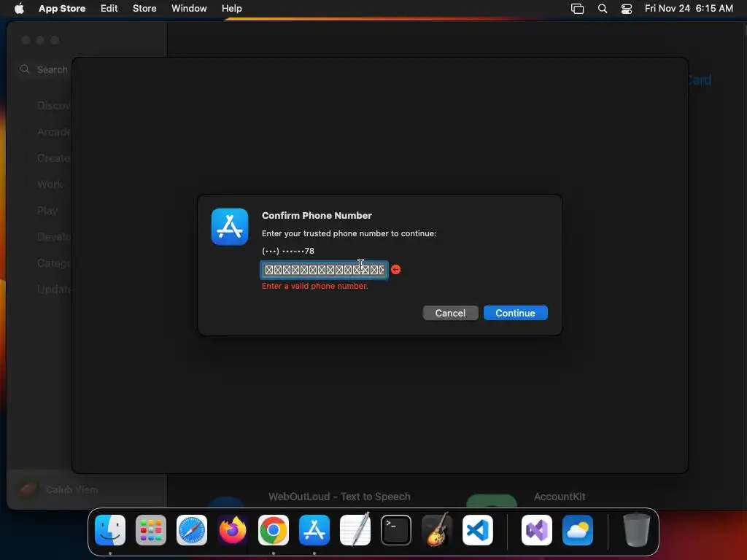This screenshot has height=560, width=747.
Task: Open Launchpad from the Dock
Action: pyautogui.click(x=151, y=530)
